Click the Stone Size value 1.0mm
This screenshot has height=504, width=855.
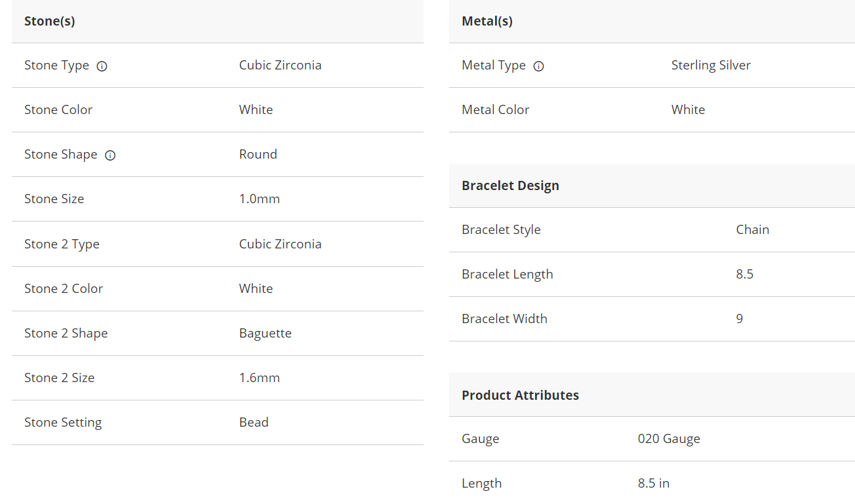point(259,199)
